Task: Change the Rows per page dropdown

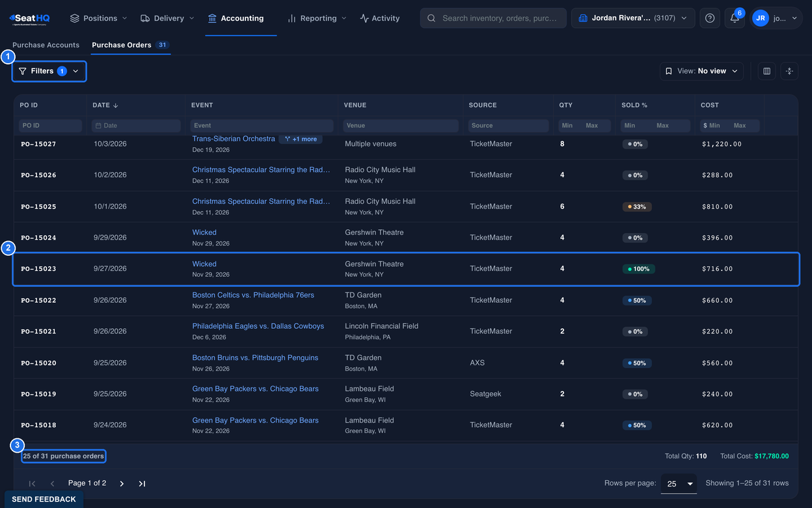Action: tap(679, 483)
